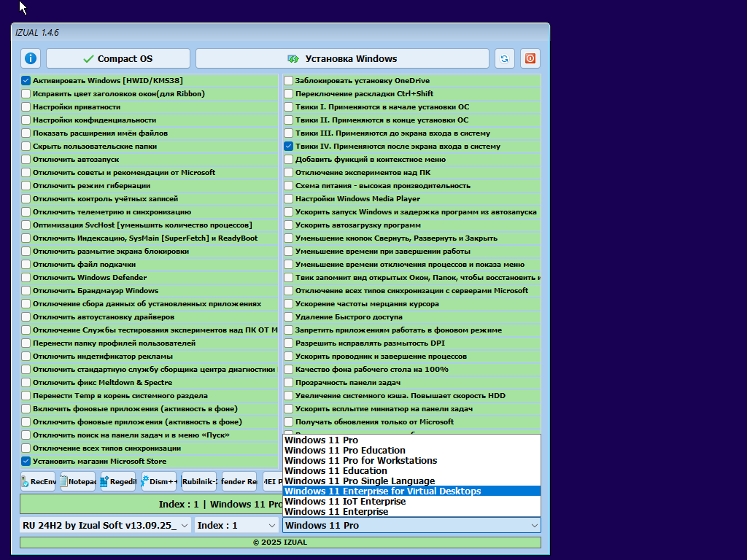Uncheck Твики IV after login screen
This screenshot has width=747, height=560.
[x=288, y=146]
